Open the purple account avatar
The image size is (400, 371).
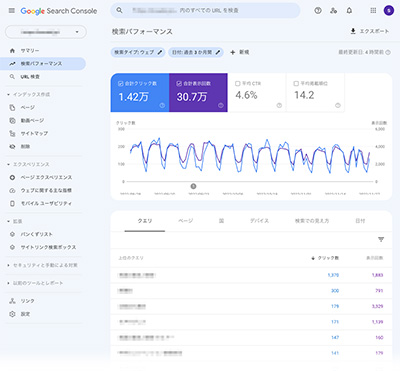pyautogui.click(x=389, y=11)
